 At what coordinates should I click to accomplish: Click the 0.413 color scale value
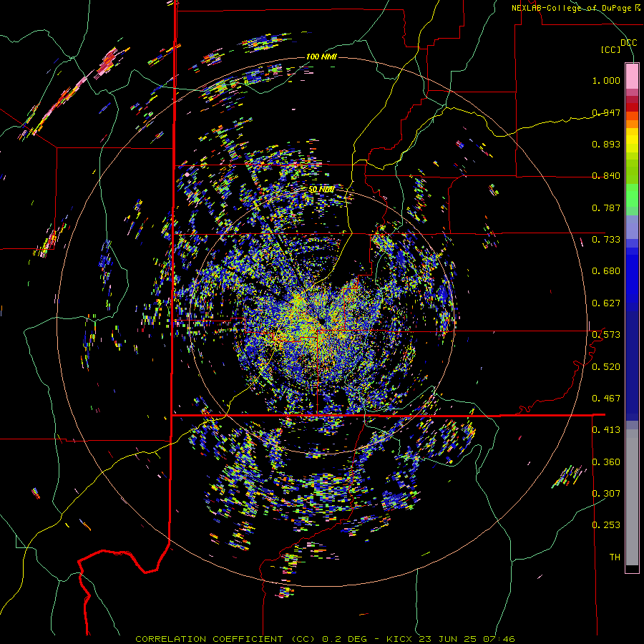[606, 430]
